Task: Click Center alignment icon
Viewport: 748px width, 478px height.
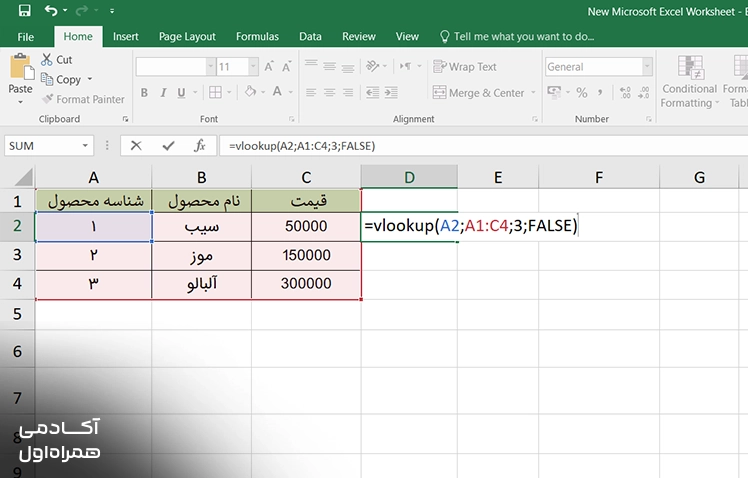Action: tap(330, 92)
